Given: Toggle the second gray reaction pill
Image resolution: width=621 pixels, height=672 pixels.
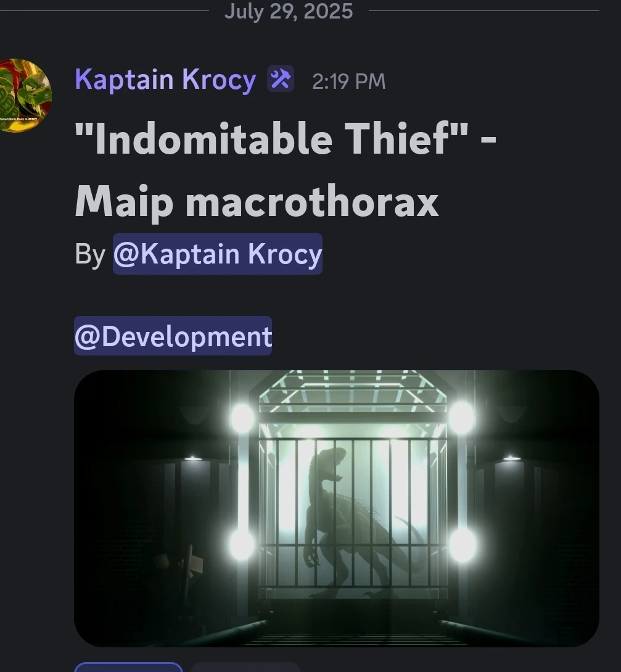Looking at the screenshot, I should (245, 667).
